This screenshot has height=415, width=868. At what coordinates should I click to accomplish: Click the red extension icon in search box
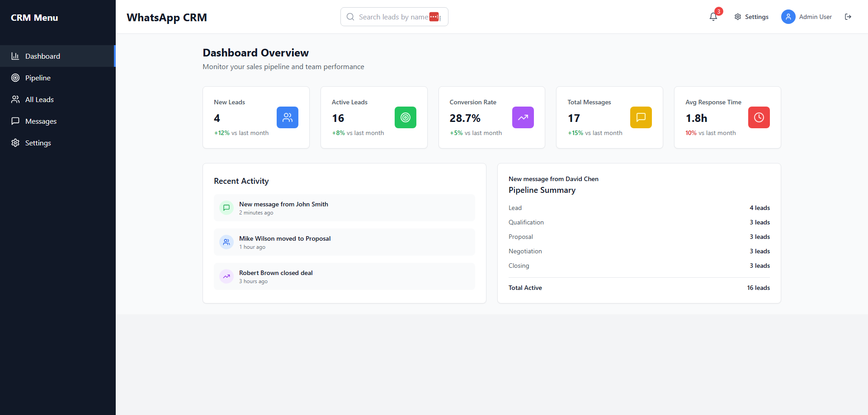(x=434, y=17)
